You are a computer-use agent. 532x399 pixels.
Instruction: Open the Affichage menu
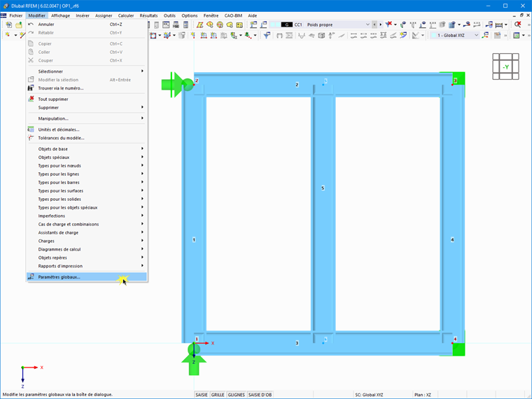tap(60, 15)
